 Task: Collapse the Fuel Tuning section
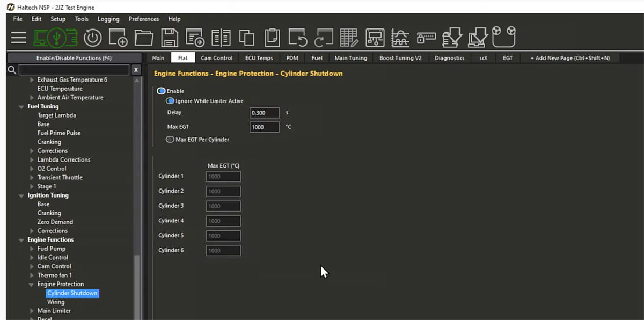(22, 106)
